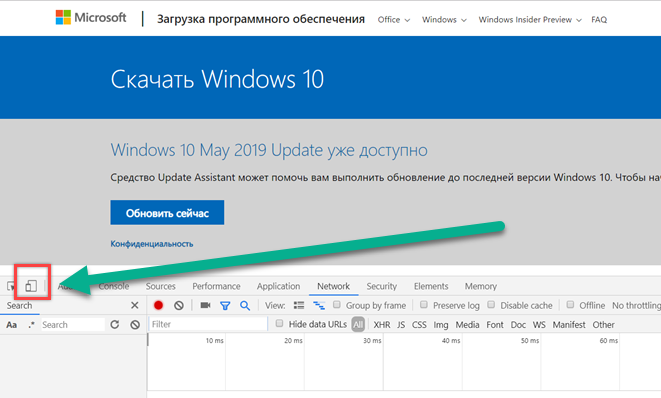Filter requests by XHR

tap(382, 325)
